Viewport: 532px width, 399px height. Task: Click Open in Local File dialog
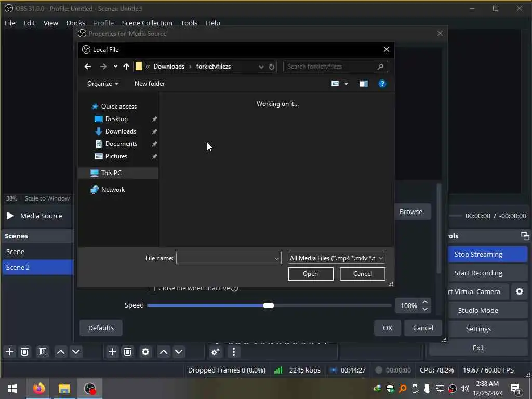point(311,274)
